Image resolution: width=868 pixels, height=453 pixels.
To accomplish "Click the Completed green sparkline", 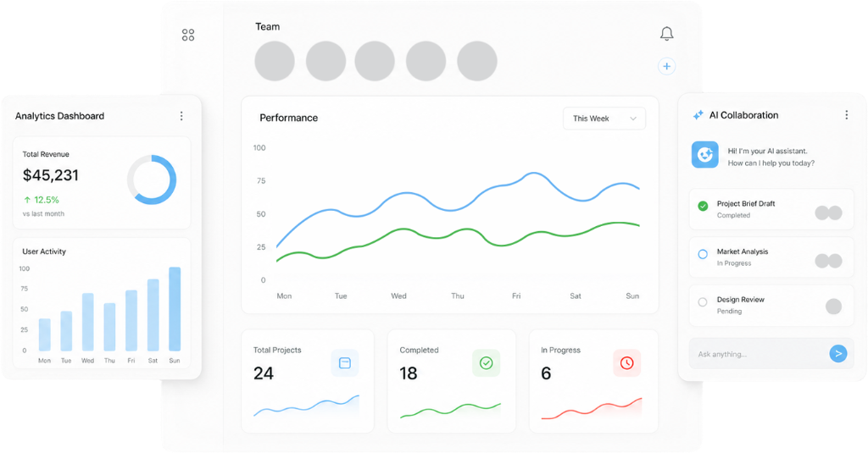I will click(450, 410).
